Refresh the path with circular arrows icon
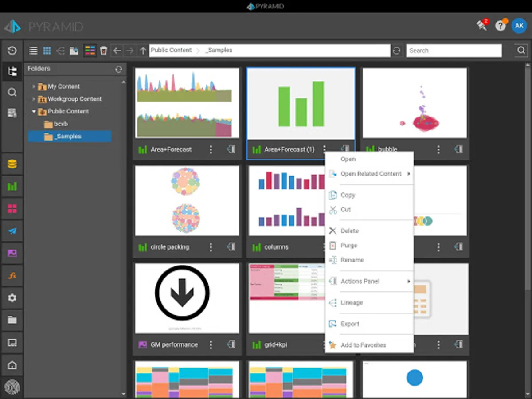The image size is (532, 399). click(x=397, y=51)
